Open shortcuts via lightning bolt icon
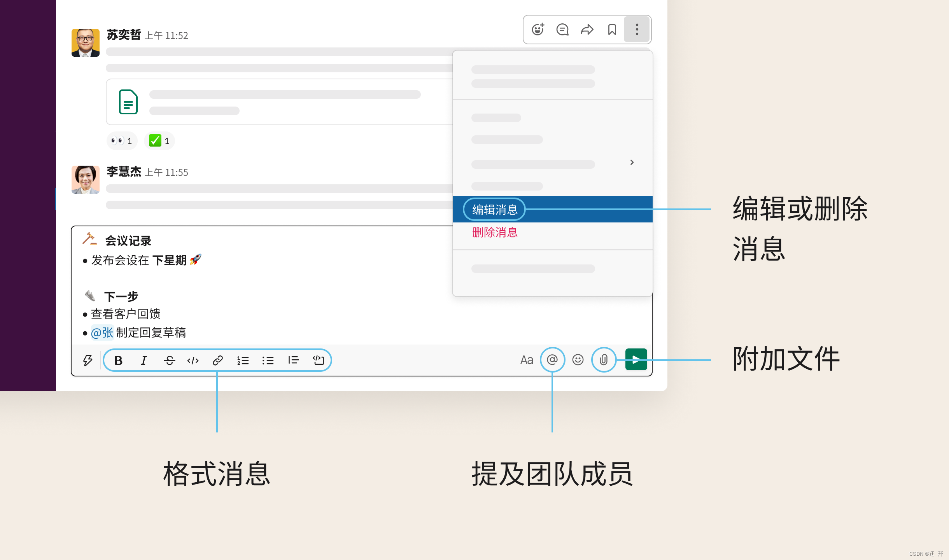The image size is (949, 560). point(88,360)
